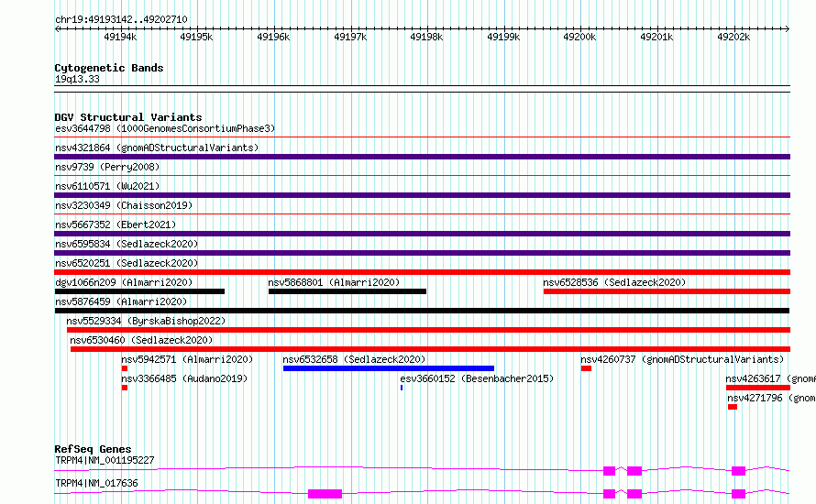Image resolution: width=816 pixels, height=504 pixels.
Task: Click the 19q13.33 band label
Action: 77,79
